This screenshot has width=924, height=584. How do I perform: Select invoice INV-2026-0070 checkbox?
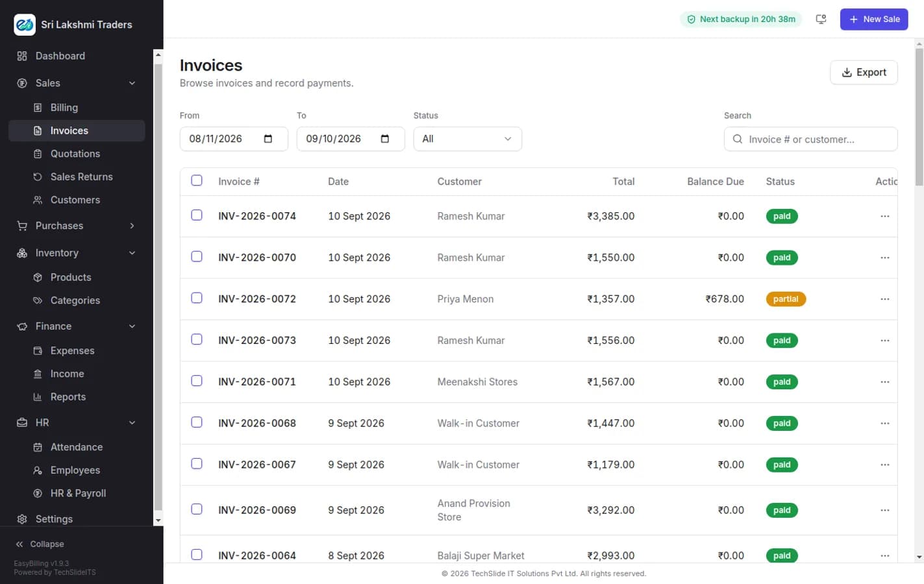197,256
